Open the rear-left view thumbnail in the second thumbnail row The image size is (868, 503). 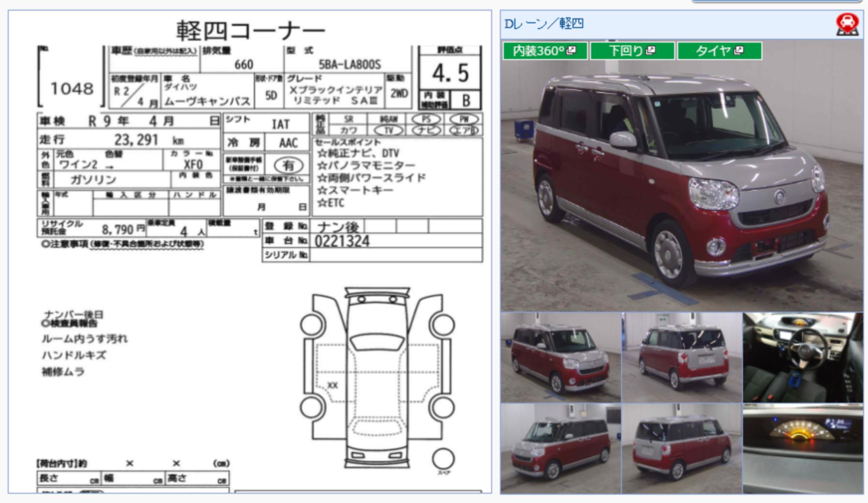[682, 448]
